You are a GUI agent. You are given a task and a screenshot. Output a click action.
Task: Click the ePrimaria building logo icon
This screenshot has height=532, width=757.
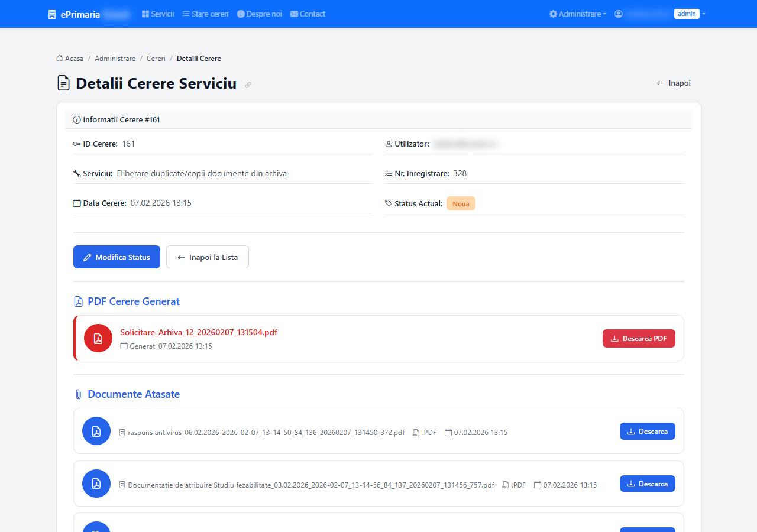pos(52,14)
